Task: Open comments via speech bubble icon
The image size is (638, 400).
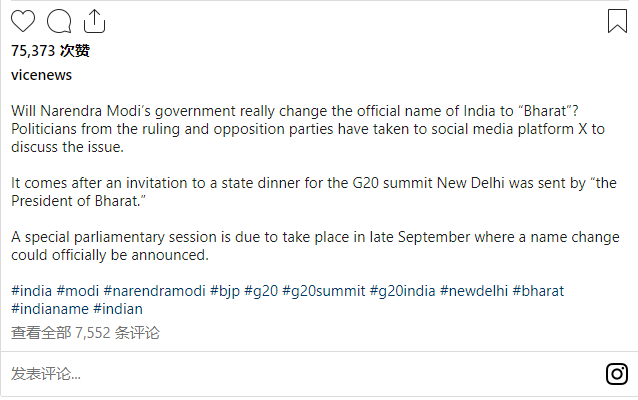Action: (59, 21)
